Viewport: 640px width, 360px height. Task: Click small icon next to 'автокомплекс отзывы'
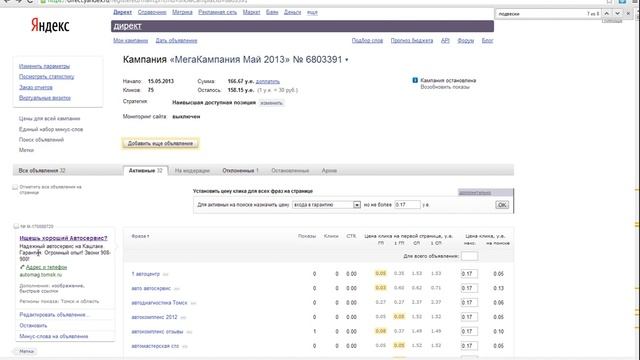[x=189, y=332]
